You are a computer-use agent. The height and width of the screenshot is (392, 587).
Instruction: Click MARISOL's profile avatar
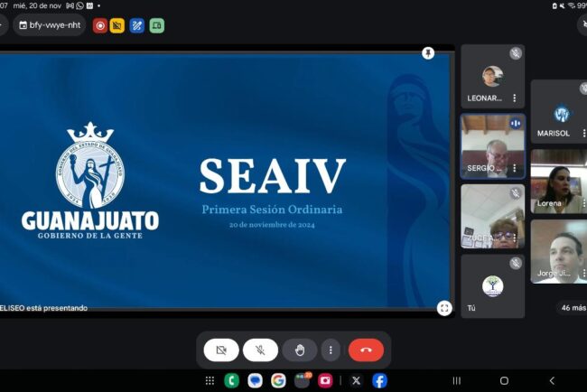click(562, 114)
